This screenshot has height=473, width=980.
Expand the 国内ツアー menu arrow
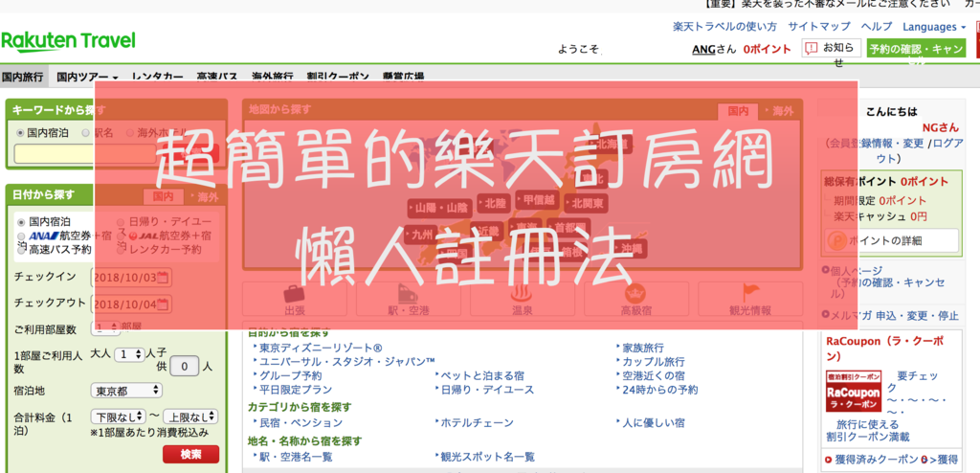(116, 79)
